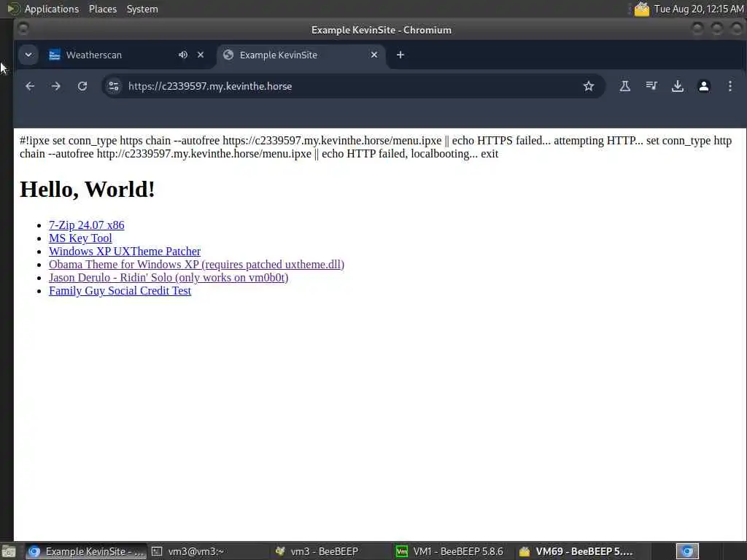Open Windows XP UXTheme Patcher link
Image resolution: width=747 pixels, height=560 pixels.
pyautogui.click(x=125, y=252)
